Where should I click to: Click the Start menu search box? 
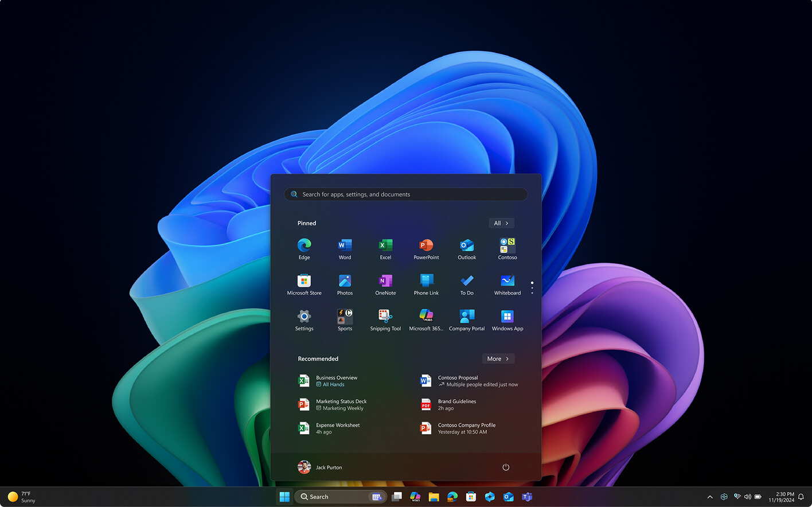(x=405, y=194)
